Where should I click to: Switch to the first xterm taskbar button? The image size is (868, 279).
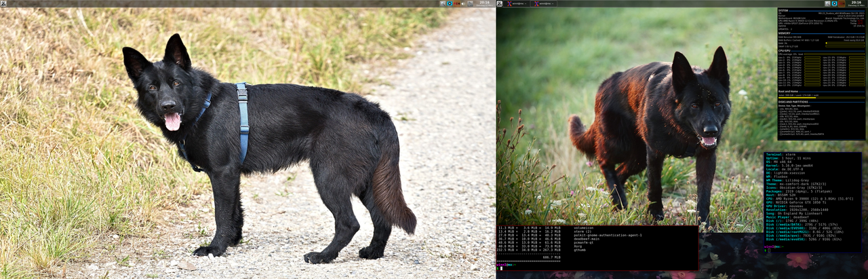pos(516,3)
